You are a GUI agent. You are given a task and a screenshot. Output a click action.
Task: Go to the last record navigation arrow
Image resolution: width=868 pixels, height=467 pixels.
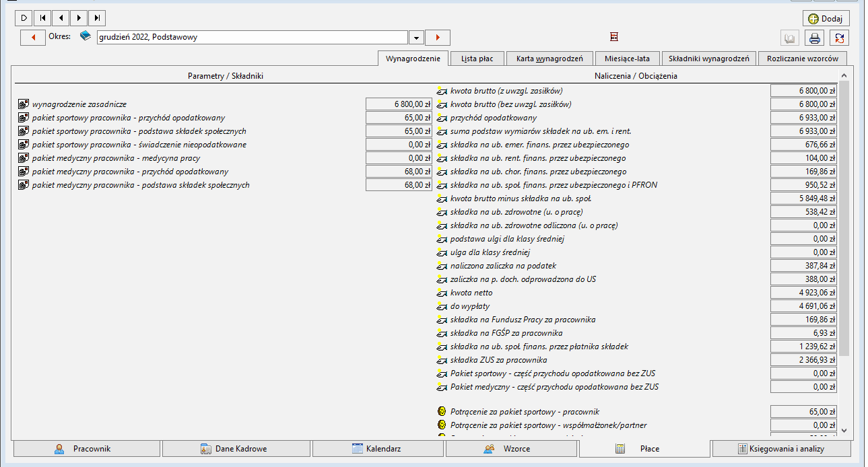(x=97, y=18)
